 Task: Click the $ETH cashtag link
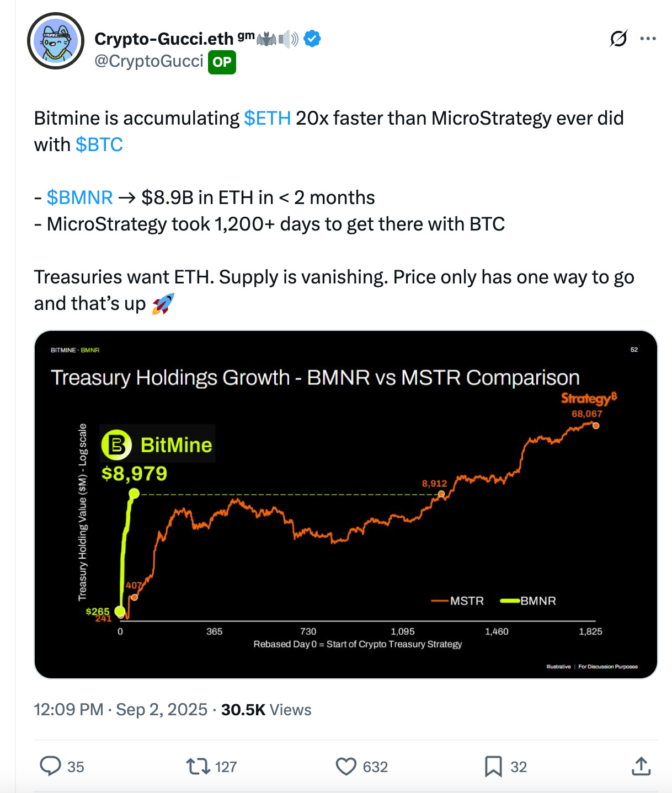[267, 118]
